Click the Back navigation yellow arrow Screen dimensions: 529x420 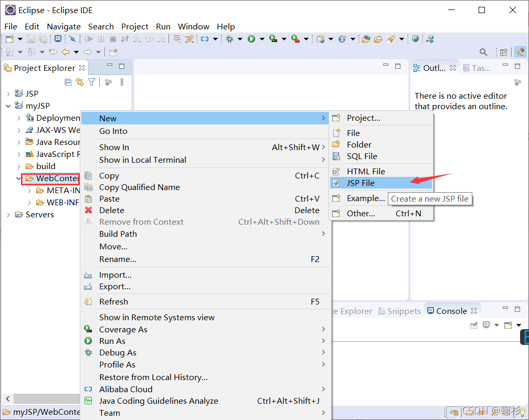pos(66,52)
